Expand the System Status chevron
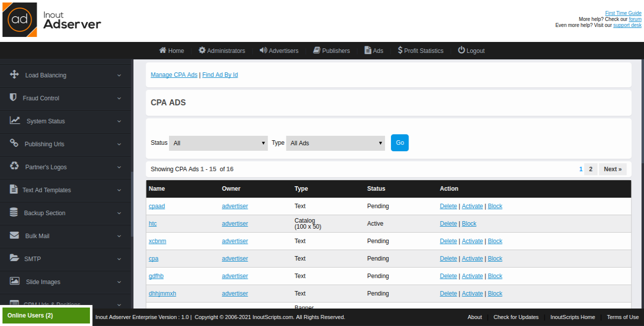The height and width of the screenshot is (326, 644). pos(119,121)
